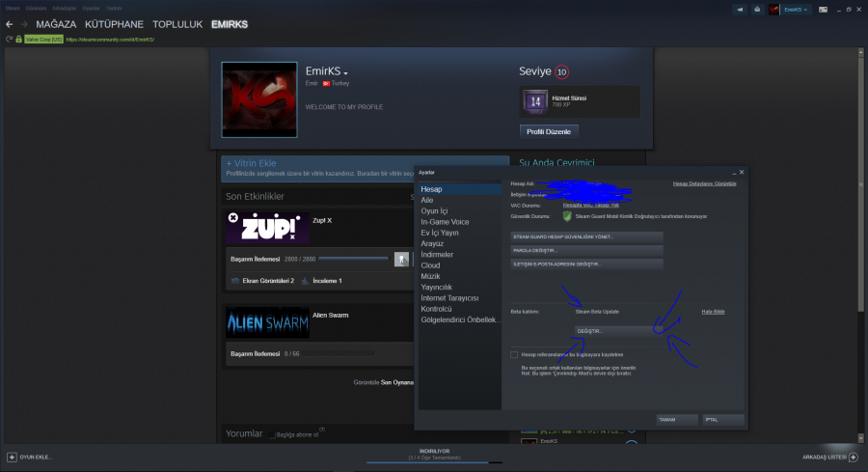Select Aile in the settings sidebar
The width and height of the screenshot is (868, 472).
[460, 200]
